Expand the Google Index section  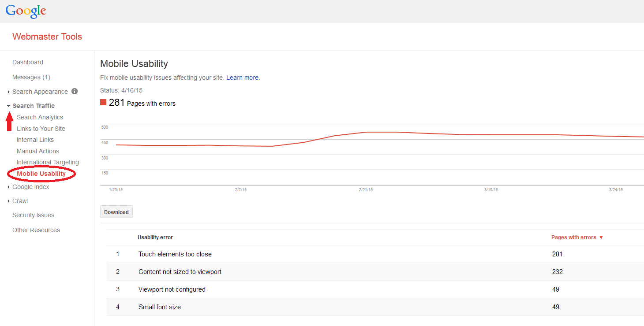(30, 187)
